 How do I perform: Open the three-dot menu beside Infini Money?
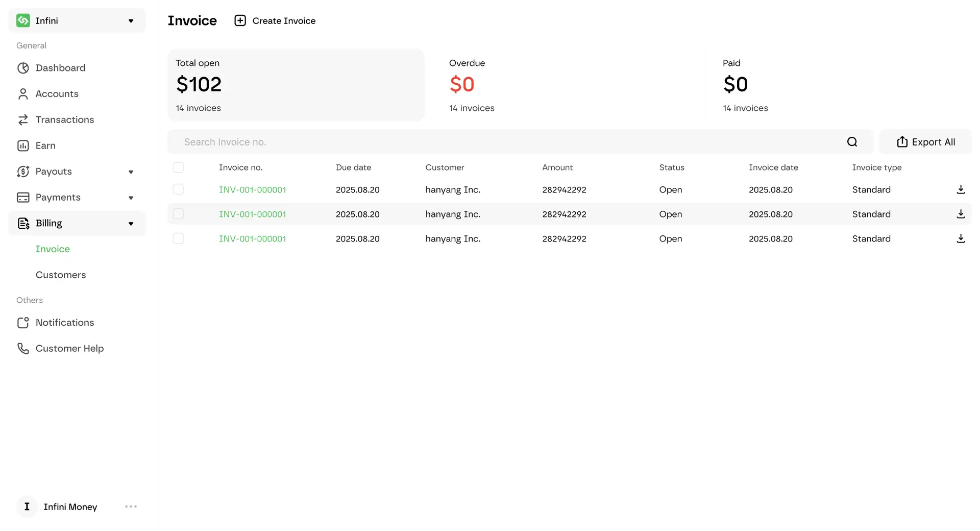(131, 506)
